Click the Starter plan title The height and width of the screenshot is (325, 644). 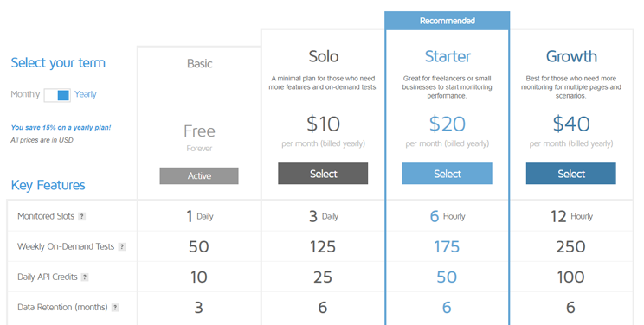coord(448,57)
